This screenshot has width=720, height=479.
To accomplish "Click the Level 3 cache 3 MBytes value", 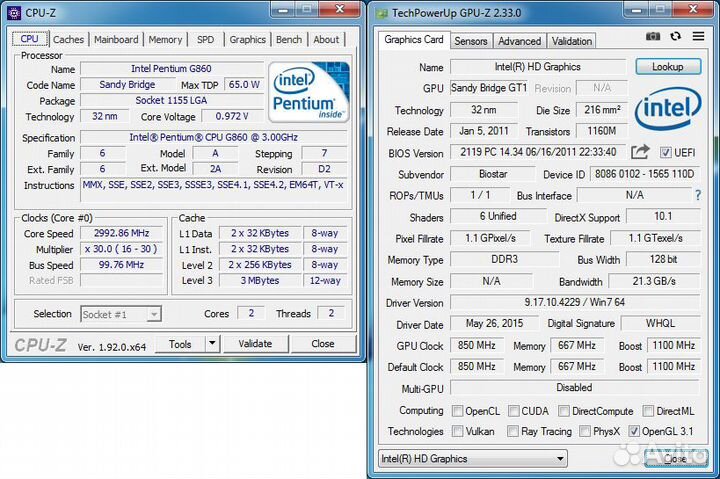I will pyautogui.click(x=260, y=281).
